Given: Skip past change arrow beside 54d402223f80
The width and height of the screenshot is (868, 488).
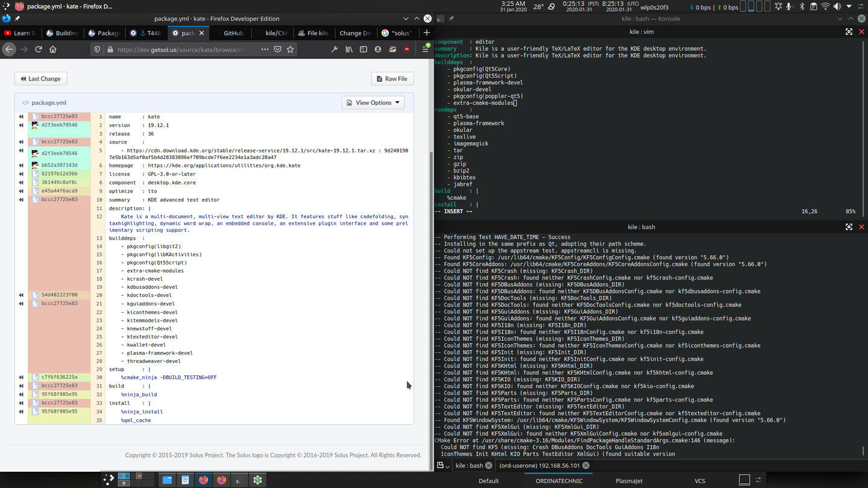Looking at the screenshot, I should [x=21, y=295].
